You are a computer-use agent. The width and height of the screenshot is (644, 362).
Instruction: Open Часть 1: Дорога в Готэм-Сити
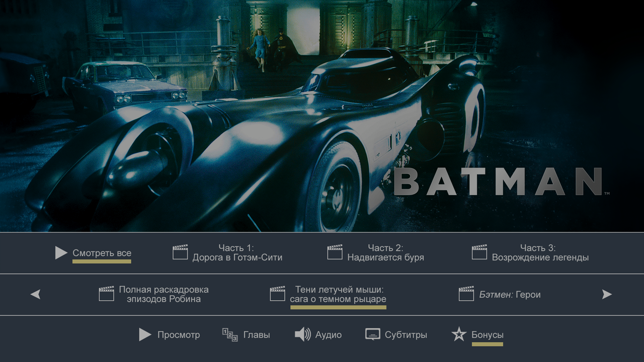click(237, 253)
